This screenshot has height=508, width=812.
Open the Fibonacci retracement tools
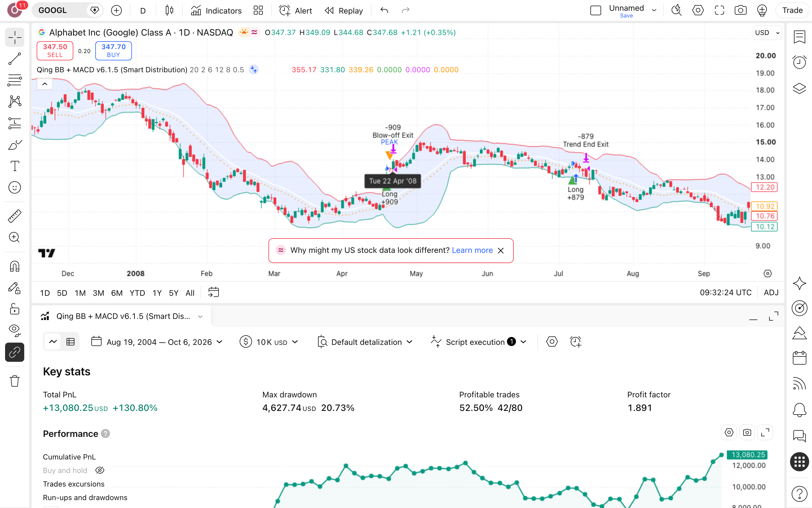(x=14, y=80)
